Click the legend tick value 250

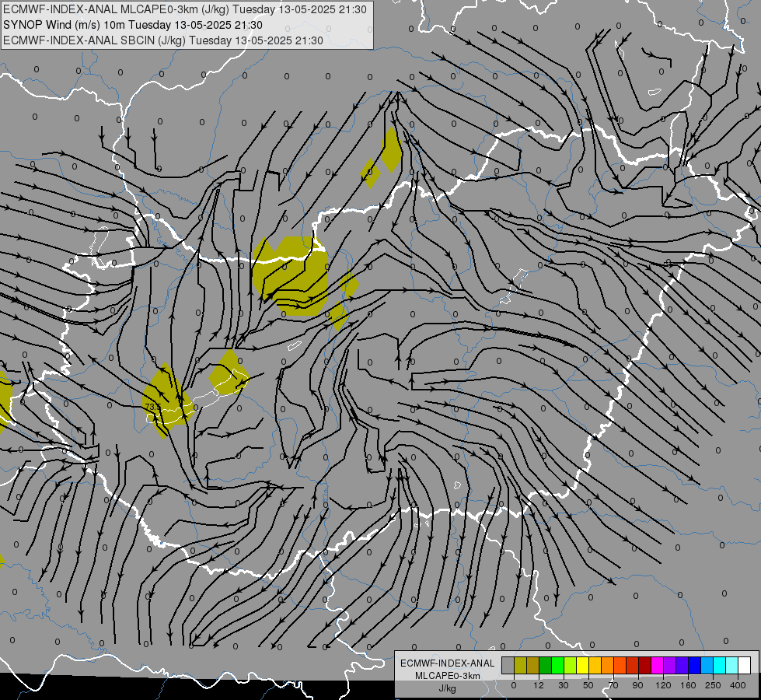pyautogui.click(x=713, y=685)
